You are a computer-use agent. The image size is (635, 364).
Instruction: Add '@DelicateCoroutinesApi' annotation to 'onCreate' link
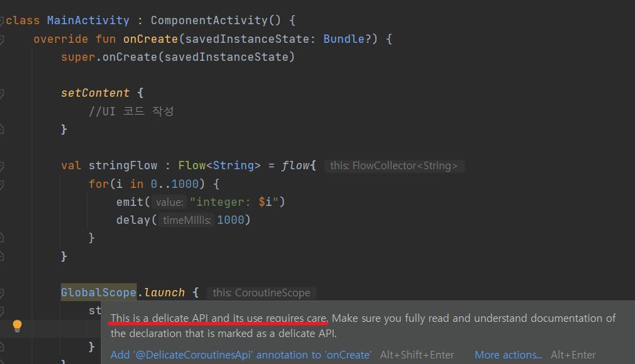click(241, 355)
